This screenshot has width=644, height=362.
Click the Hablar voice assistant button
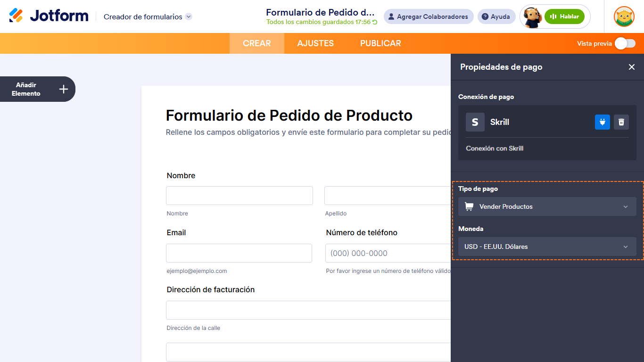[564, 16]
